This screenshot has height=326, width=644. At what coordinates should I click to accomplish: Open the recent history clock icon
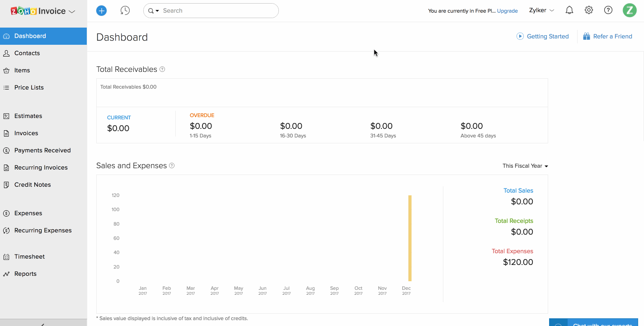(x=125, y=10)
